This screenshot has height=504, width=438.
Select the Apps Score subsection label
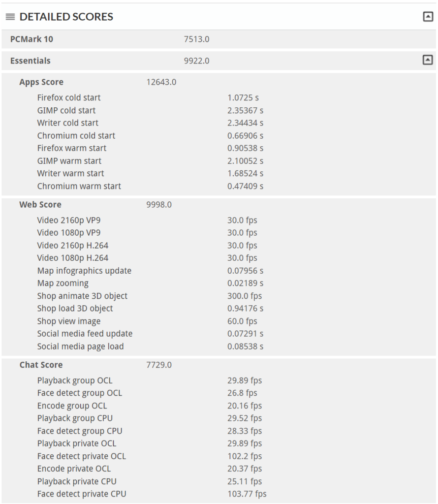click(x=41, y=82)
